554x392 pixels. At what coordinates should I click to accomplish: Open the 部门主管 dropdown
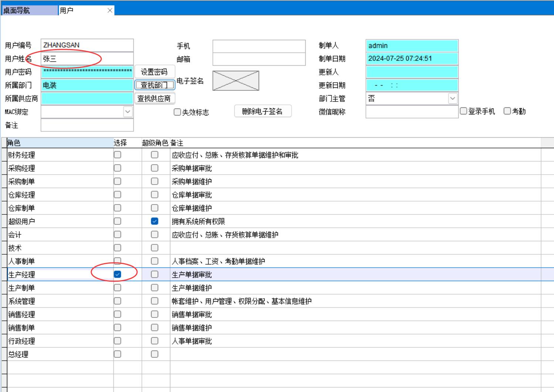(x=453, y=99)
